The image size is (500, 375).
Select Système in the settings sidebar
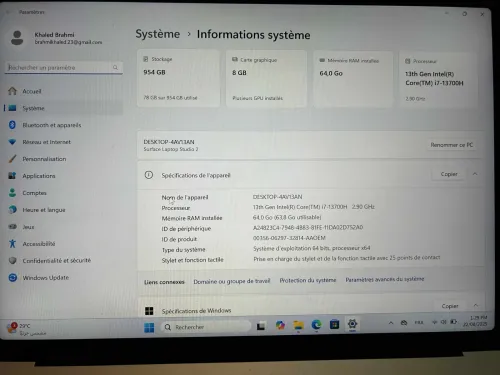(x=63, y=108)
